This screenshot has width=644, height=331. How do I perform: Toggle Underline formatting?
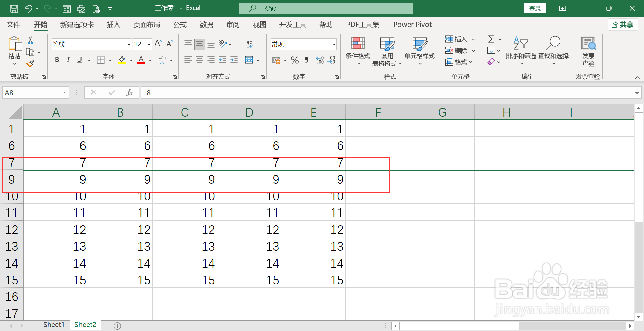tap(79, 60)
